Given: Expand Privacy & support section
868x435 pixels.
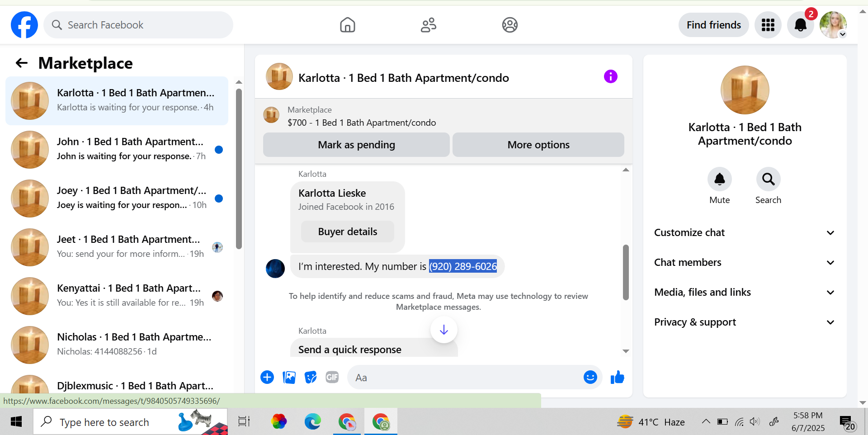Looking at the screenshot, I should (745, 322).
